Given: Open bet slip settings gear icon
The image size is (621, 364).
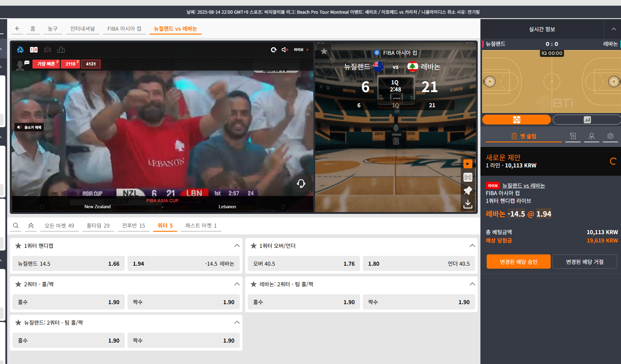Looking at the screenshot, I should pos(610,136).
